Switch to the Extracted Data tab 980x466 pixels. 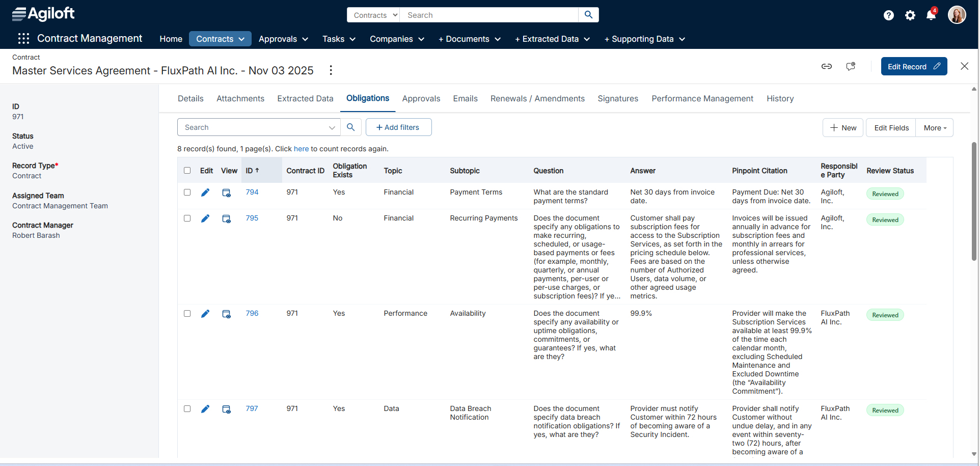[x=305, y=99]
